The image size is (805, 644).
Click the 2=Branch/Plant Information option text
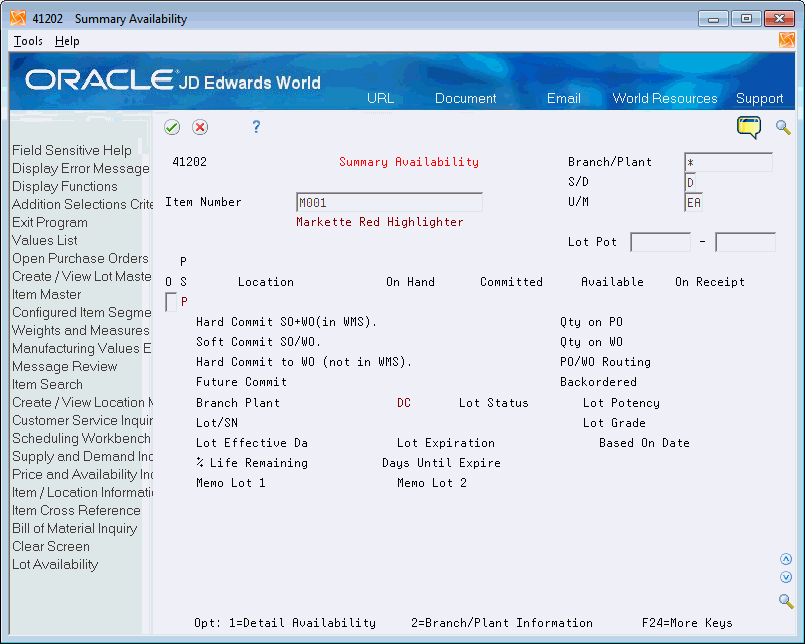[x=502, y=623]
